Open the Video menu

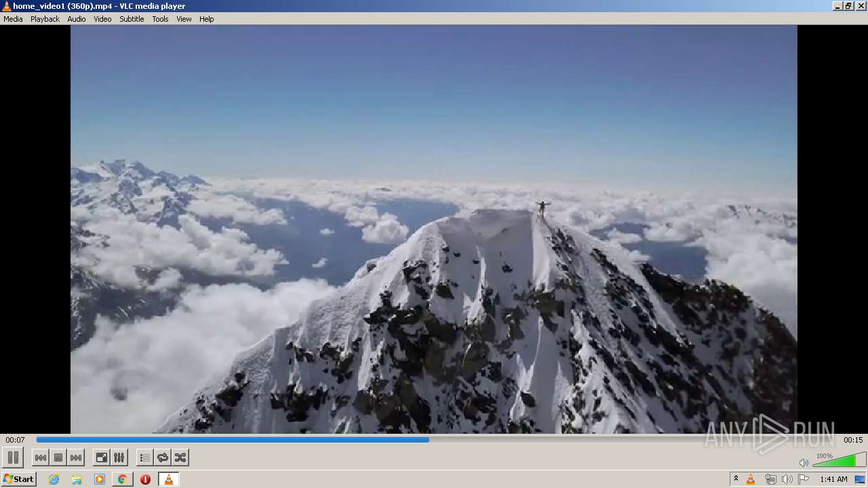[102, 19]
